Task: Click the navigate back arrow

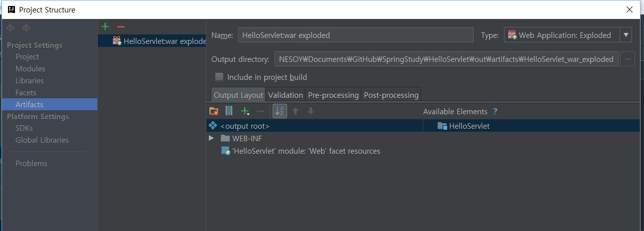Action: 10,28
